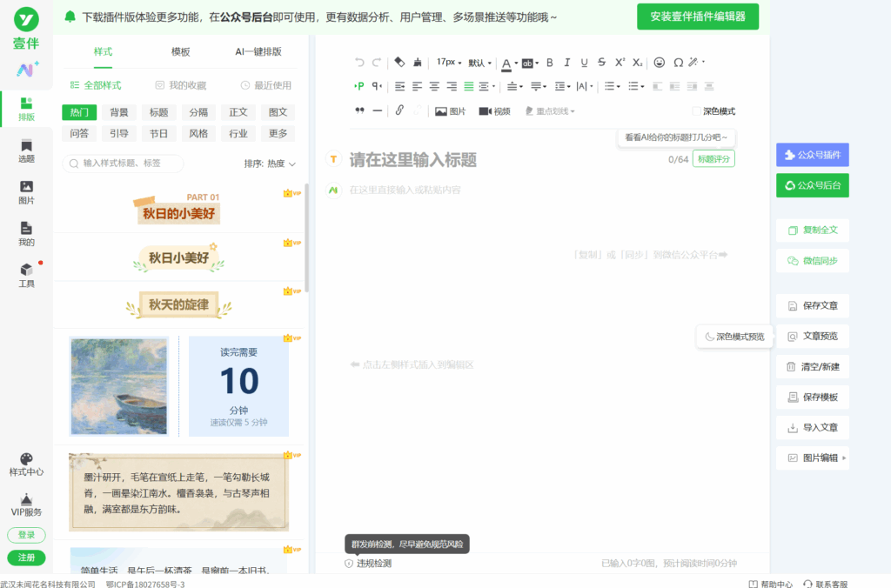This screenshot has height=588, width=891.
Task: Click the italic formatting icon
Action: click(566, 63)
